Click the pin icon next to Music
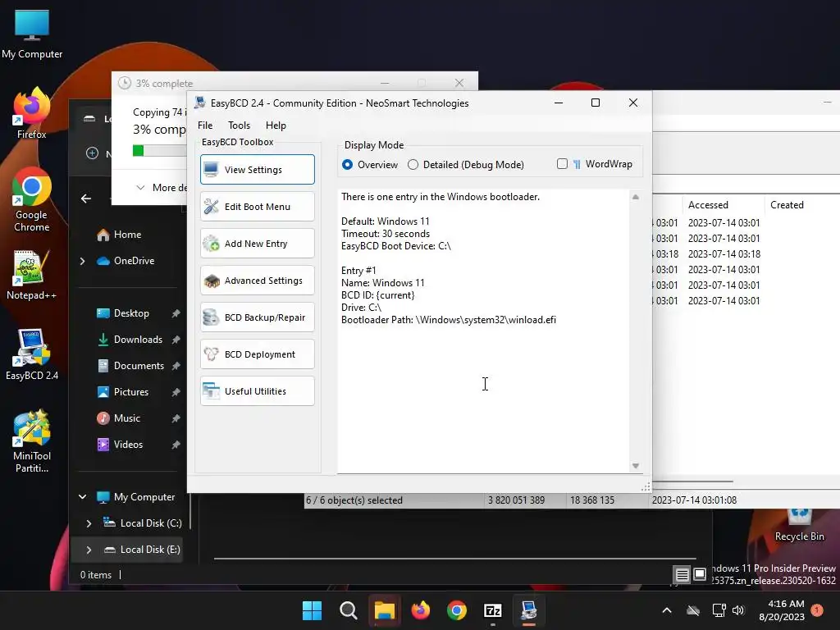The height and width of the screenshot is (630, 840). pyautogui.click(x=176, y=418)
